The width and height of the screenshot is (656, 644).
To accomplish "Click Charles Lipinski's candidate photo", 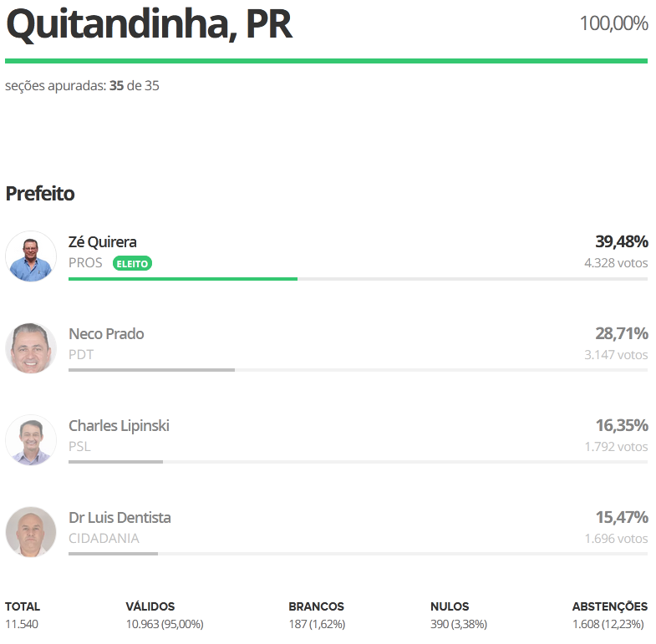I will tap(31, 440).
